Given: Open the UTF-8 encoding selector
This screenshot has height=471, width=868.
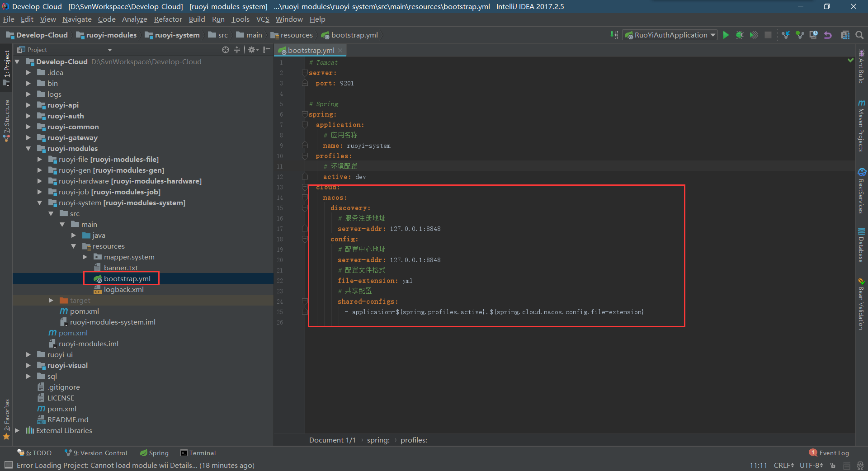Looking at the screenshot, I should [x=811, y=465].
